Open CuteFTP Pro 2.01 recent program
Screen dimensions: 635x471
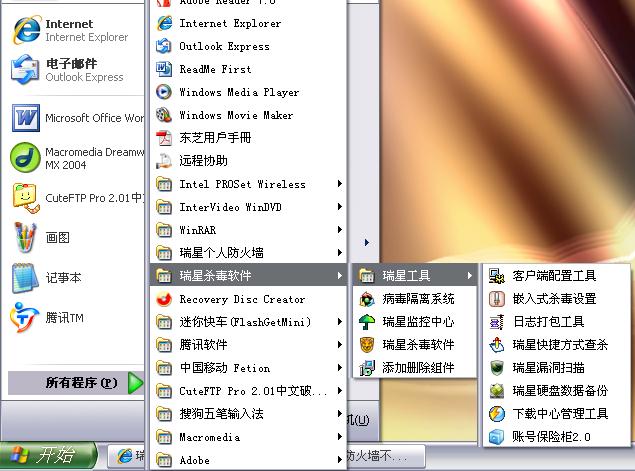pos(75,198)
